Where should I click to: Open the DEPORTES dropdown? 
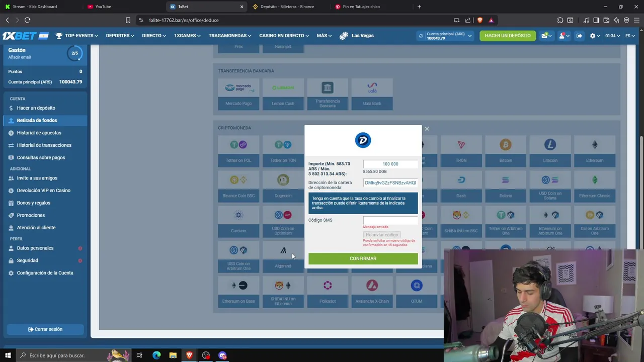(120, 36)
